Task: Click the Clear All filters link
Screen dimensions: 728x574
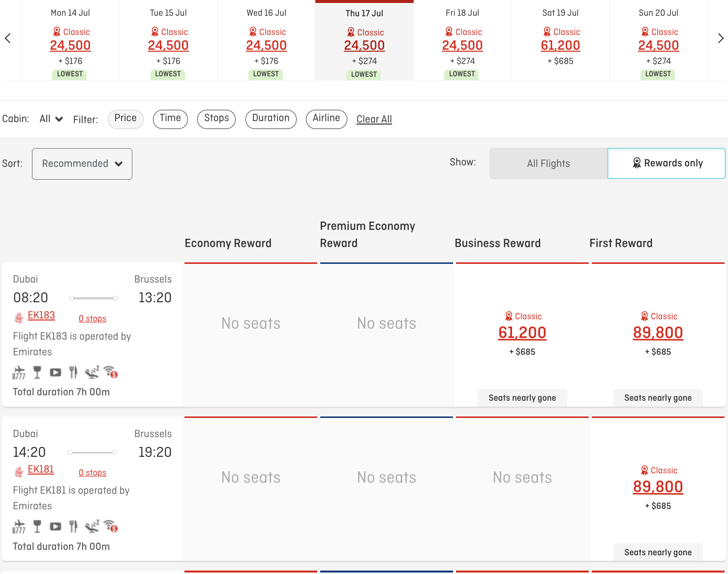Action: (x=374, y=119)
